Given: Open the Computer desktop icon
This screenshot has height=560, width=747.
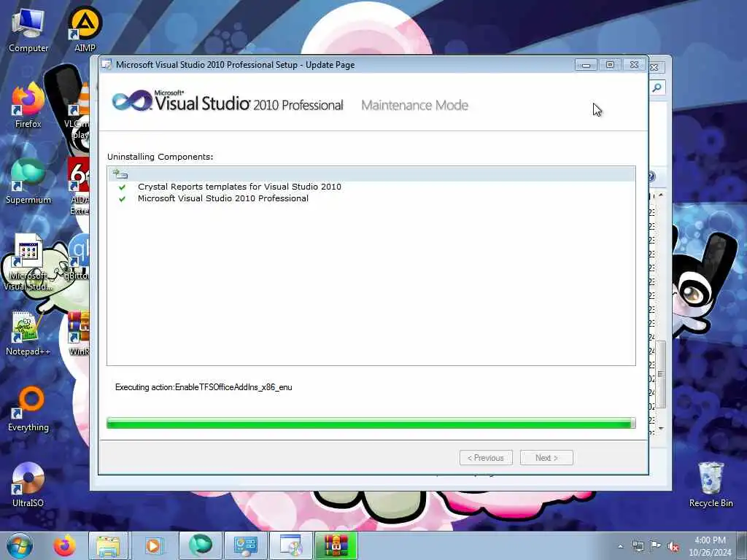Looking at the screenshot, I should point(28,29).
